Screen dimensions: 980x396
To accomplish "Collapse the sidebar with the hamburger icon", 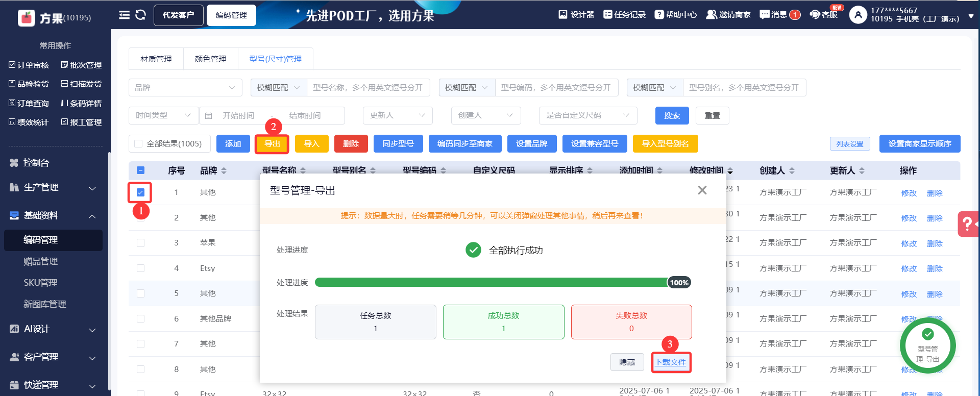I will point(124,15).
